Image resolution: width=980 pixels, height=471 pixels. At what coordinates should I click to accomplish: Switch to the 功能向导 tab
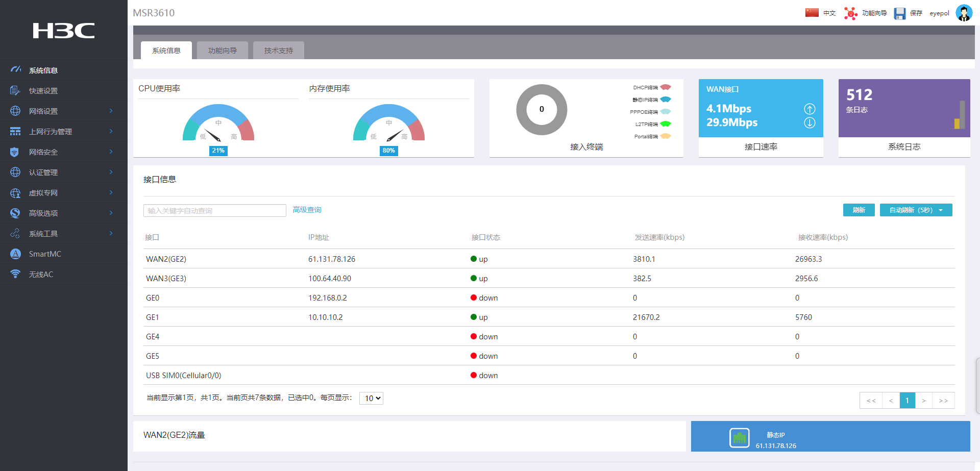tap(223, 51)
